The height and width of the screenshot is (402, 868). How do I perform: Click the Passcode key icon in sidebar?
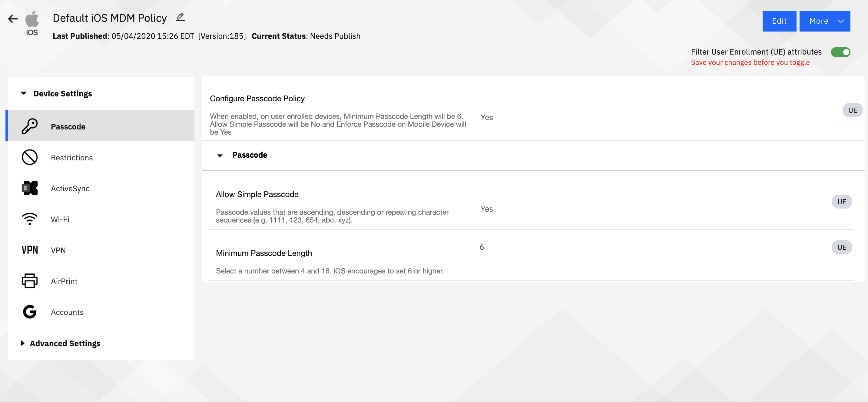pos(30,126)
